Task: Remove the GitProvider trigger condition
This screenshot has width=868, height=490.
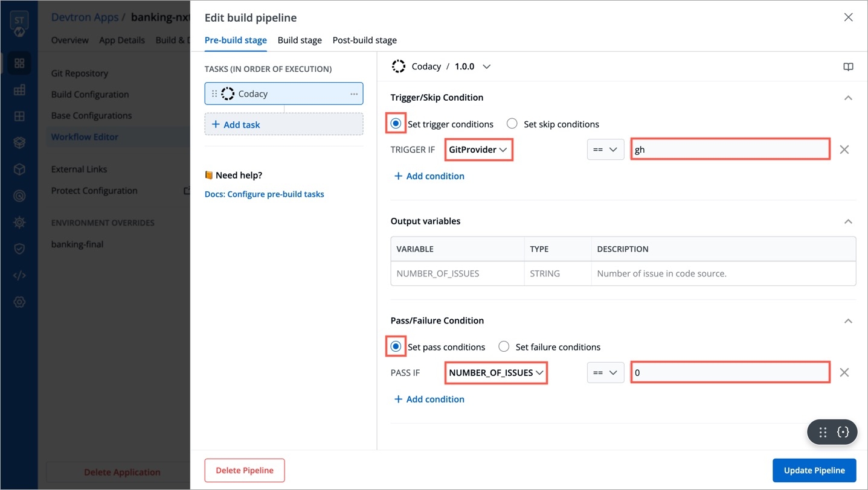Action: [844, 150]
